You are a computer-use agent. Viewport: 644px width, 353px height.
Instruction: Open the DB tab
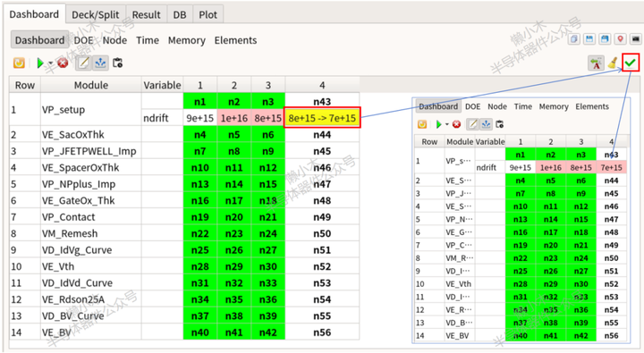(180, 15)
